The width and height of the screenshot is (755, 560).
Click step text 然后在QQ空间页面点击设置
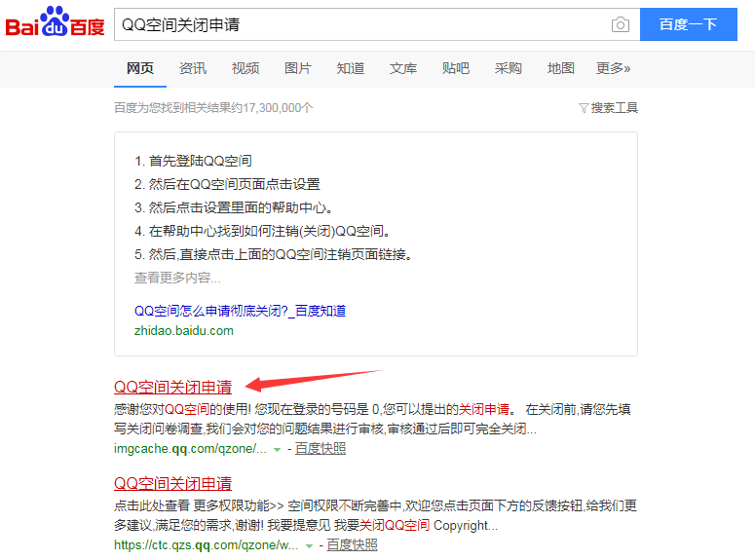(x=234, y=184)
